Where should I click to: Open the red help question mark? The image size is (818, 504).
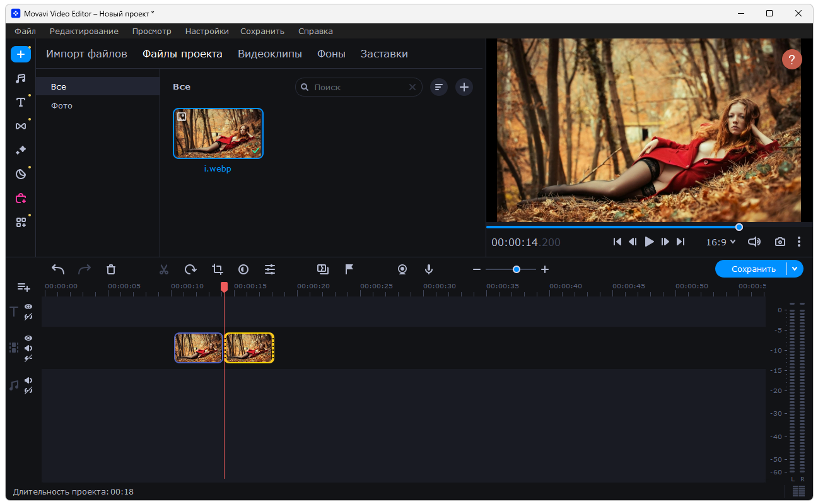(x=792, y=59)
